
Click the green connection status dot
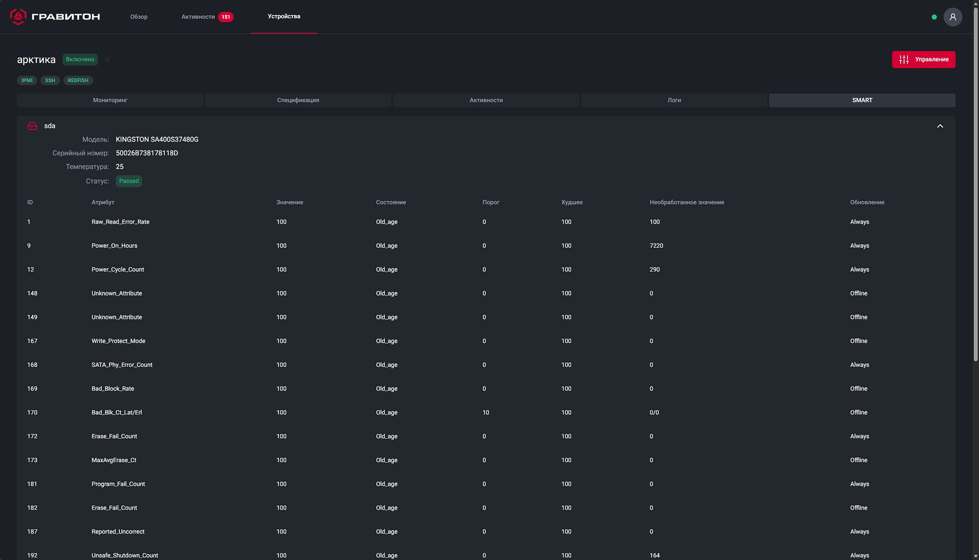[934, 17]
